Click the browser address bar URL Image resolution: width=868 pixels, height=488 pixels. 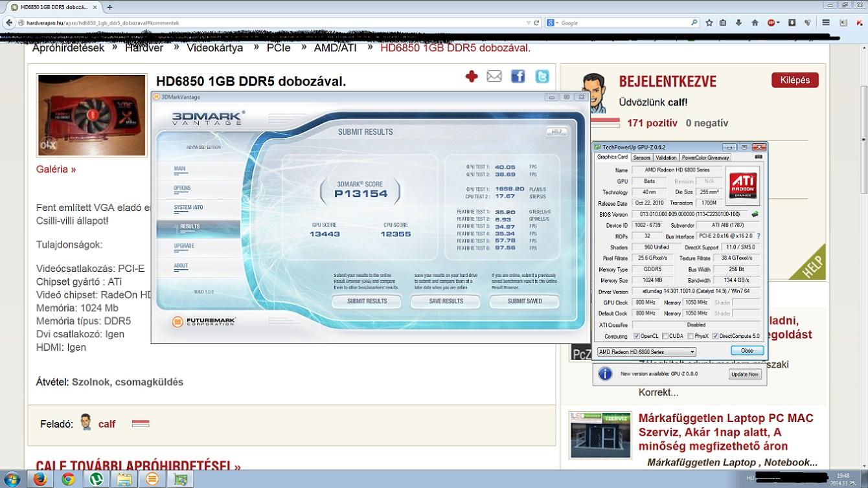272,23
